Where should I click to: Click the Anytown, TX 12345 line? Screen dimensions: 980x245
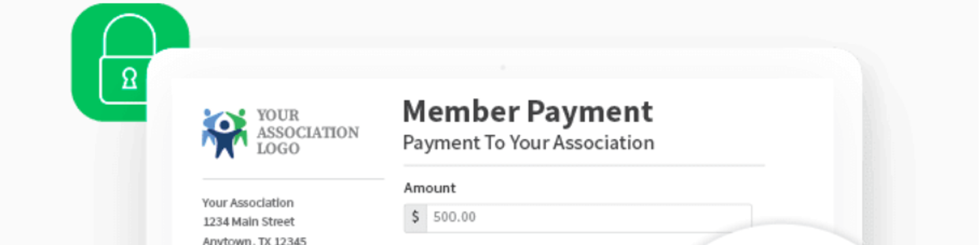pyautogui.click(x=254, y=240)
